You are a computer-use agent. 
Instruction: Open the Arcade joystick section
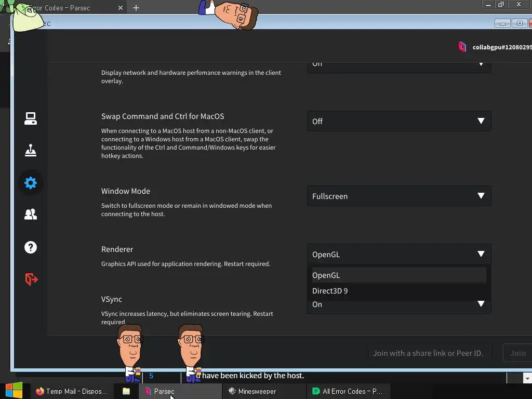click(31, 150)
